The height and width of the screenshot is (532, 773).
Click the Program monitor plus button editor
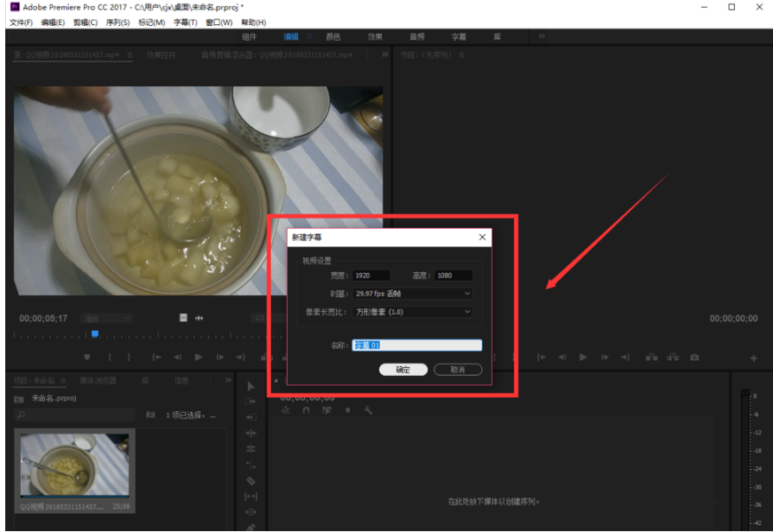click(x=753, y=358)
